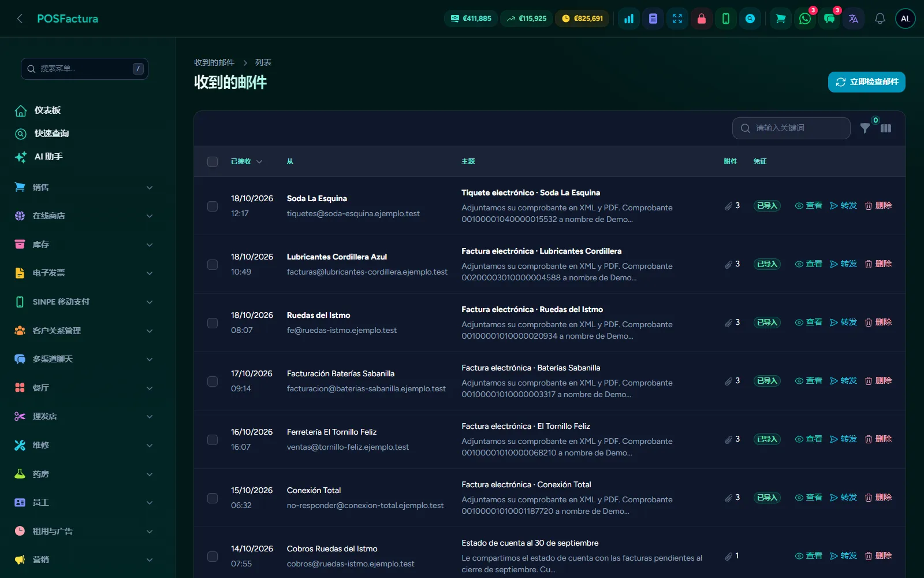The image size is (924, 578).
Task: Click the 已导入 badge in Ruedas del Istmo row
Action: [767, 323]
